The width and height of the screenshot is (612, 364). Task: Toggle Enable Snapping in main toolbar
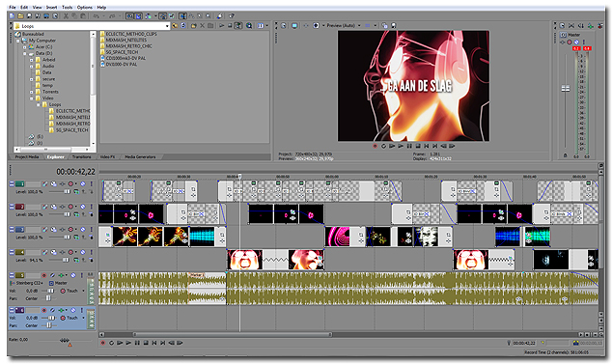coord(129,16)
